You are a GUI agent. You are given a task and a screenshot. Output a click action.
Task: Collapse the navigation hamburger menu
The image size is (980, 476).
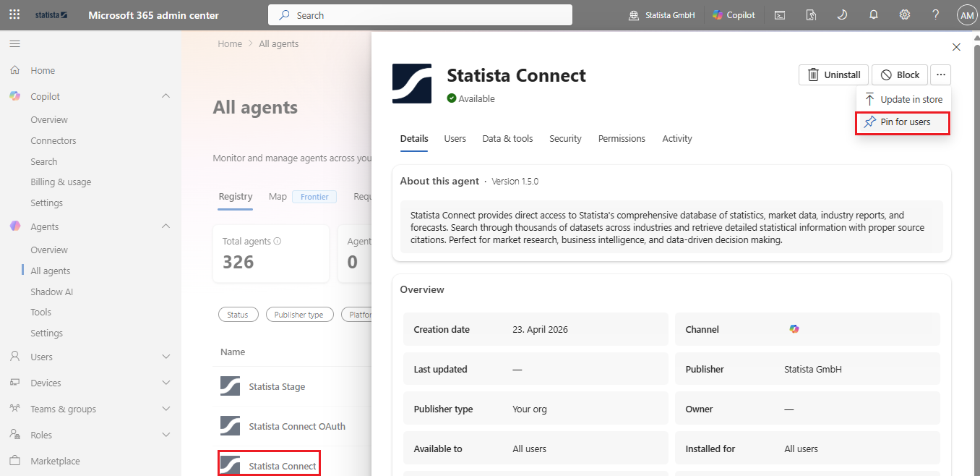[x=14, y=44]
